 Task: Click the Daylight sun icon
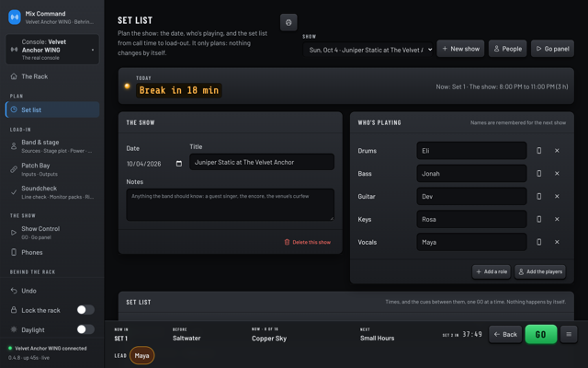pos(14,329)
